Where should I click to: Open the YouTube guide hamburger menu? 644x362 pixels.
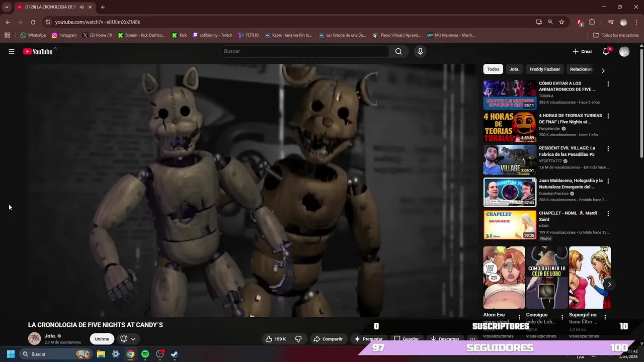click(11, 51)
